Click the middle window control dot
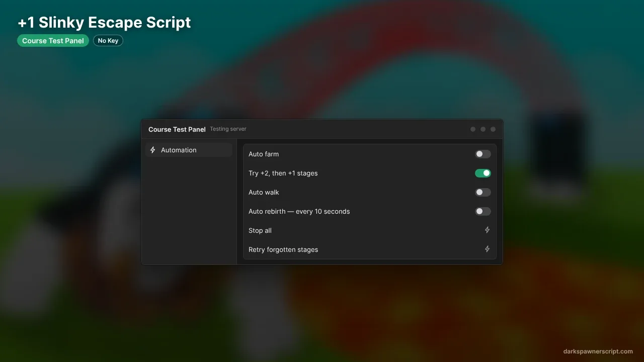Viewport: 644px width, 362px height. click(483, 129)
